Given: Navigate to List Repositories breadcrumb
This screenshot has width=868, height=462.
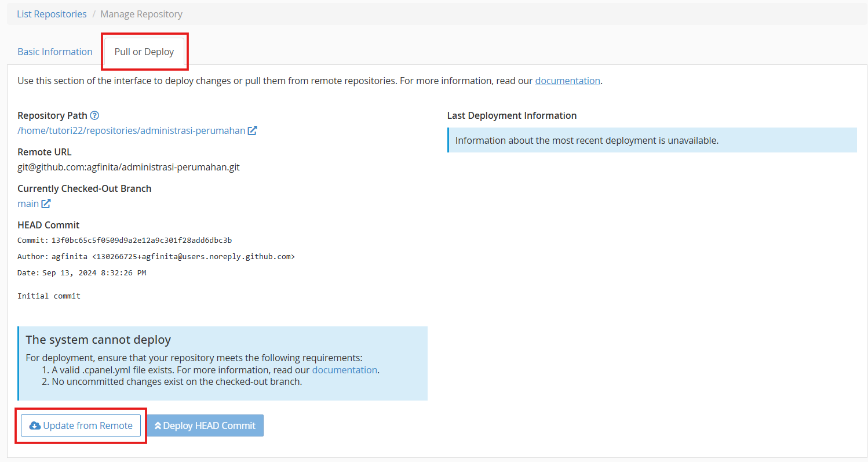Looking at the screenshot, I should click(x=51, y=13).
